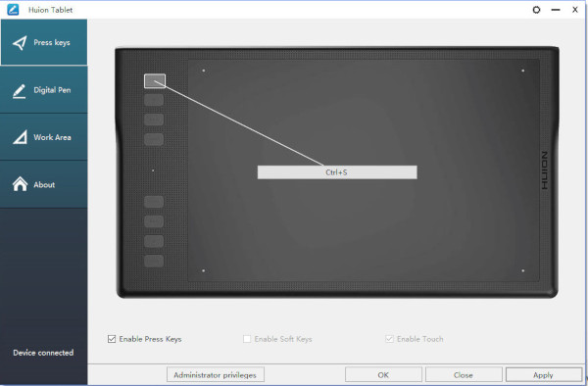Click the house icon beside About
The width and height of the screenshot is (588, 386).
click(x=20, y=184)
